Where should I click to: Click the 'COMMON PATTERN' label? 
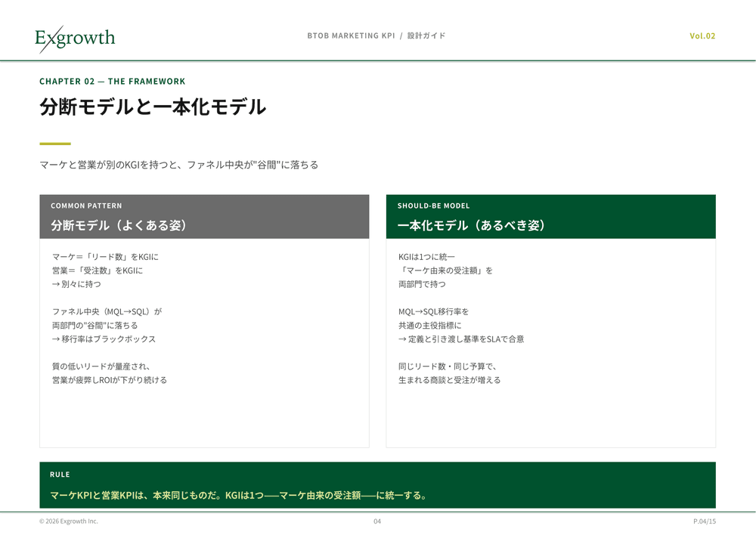[86, 206]
